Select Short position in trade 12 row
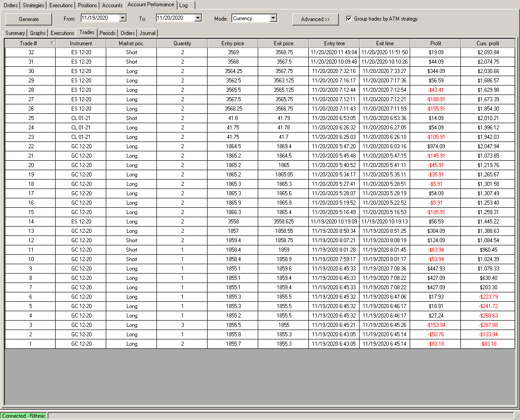The image size is (520, 420). (x=131, y=240)
